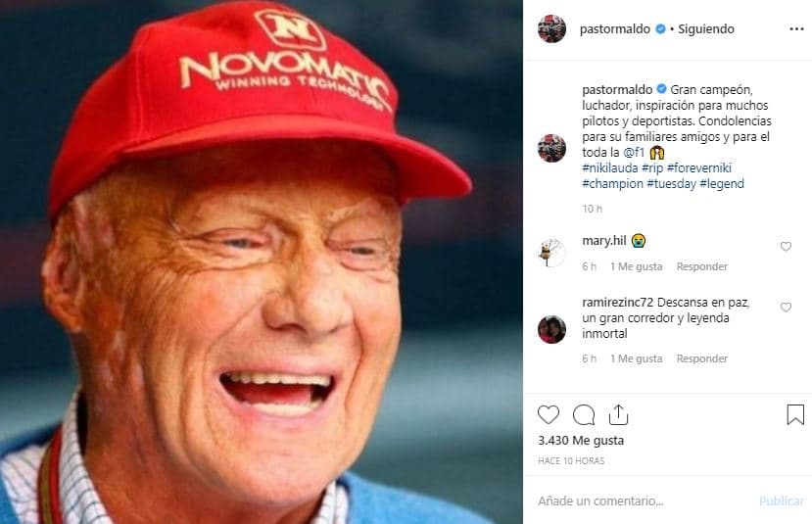Reply to mary.hil's comment
Image resolution: width=812 pixels, height=524 pixels.
click(702, 266)
